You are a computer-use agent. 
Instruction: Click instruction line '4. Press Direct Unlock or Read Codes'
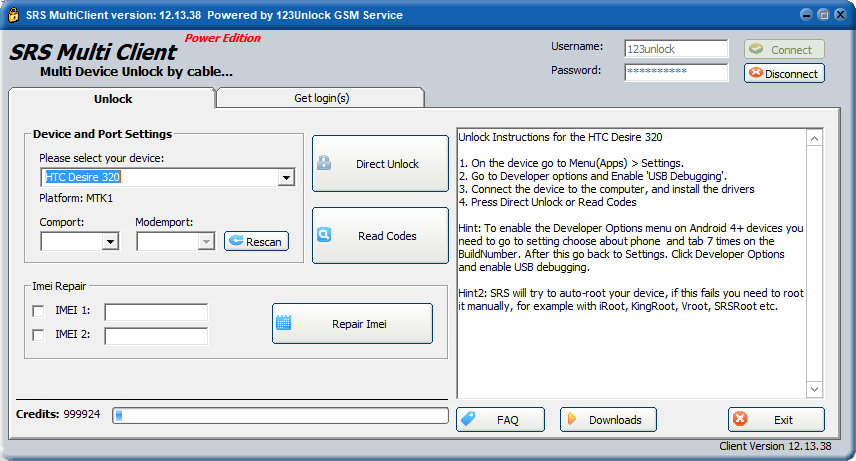pos(548,202)
